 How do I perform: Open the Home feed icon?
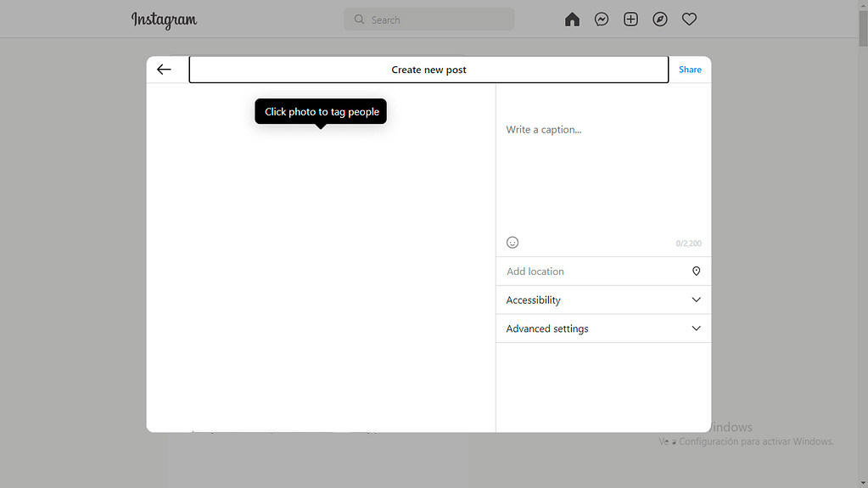point(572,20)
